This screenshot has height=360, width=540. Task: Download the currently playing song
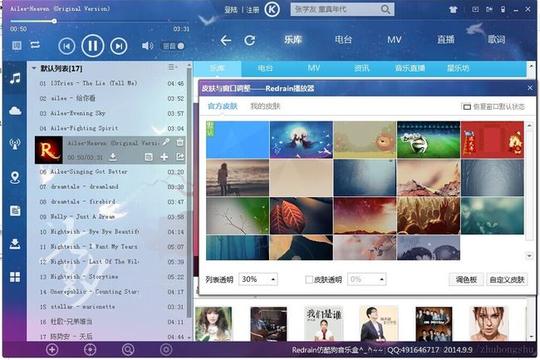pyautogui.click(x=113, y=157)
